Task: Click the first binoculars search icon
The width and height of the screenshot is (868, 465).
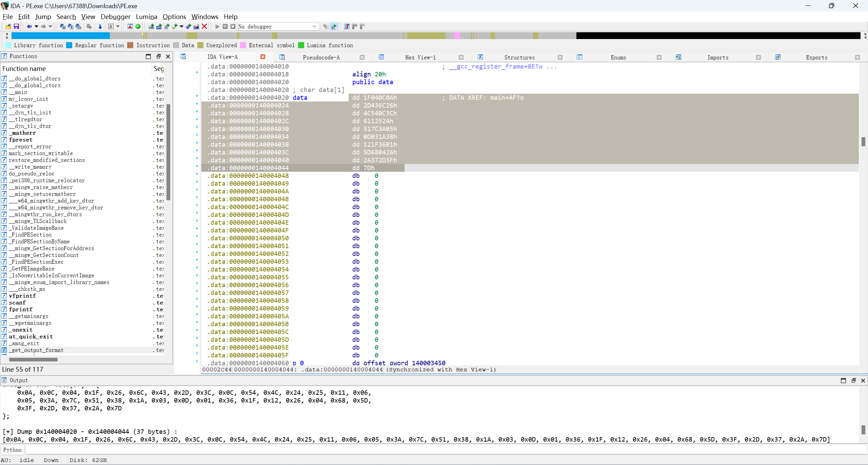Action: click(x=62, y=26)
